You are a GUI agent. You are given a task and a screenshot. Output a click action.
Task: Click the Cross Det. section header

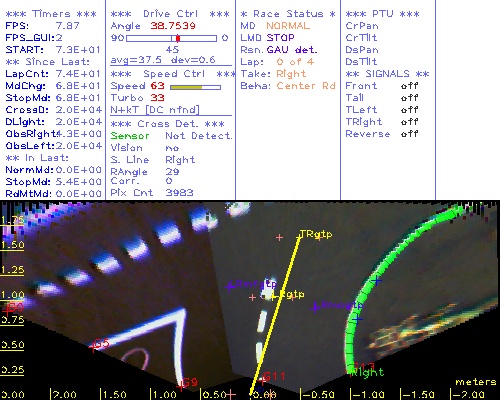click(x=168, y=124)
